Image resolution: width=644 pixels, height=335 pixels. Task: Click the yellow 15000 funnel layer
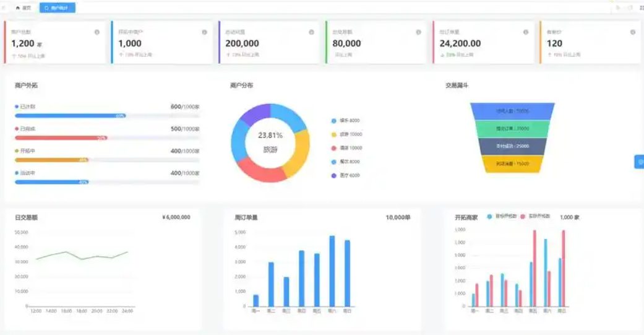[x=512, y=164]
